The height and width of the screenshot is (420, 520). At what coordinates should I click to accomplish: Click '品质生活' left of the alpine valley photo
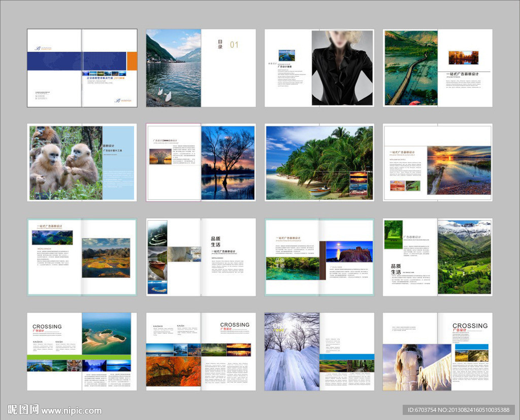tap(396, 269)
